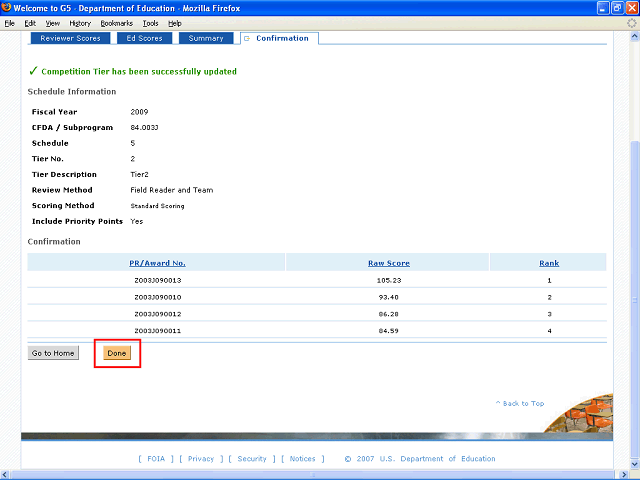Viewport: 640px width, 480px height.
Task: Open the Privacy footer link
Action: coord(201,459)
